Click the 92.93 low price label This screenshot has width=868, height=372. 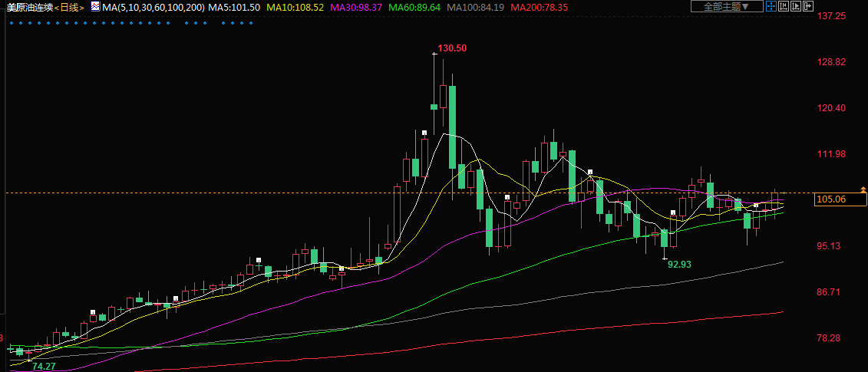click(679, 264)
